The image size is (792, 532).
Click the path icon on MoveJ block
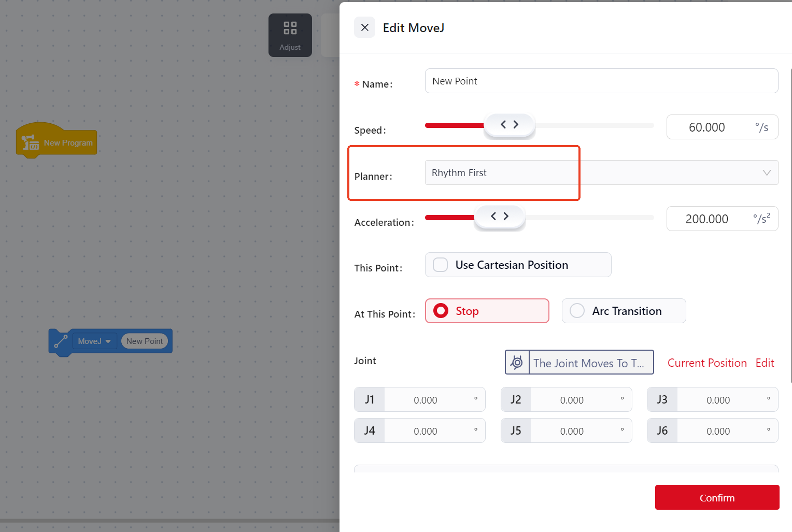tap(61, 341)
